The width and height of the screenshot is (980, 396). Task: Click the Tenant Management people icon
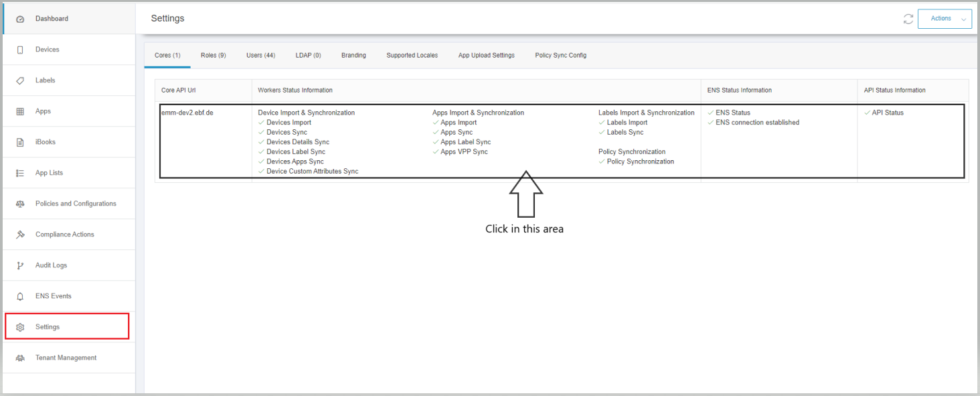[x=20, y=358]
